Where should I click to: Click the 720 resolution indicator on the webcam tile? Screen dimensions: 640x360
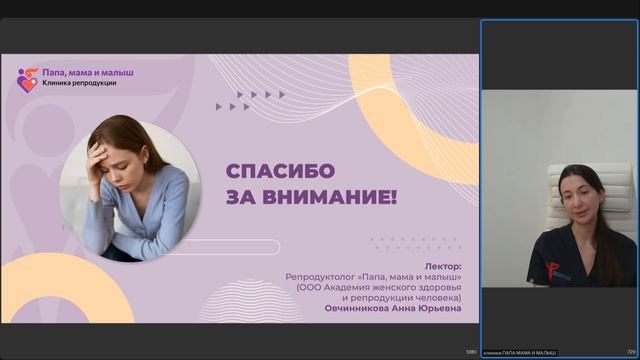click(x=631, y=352)
